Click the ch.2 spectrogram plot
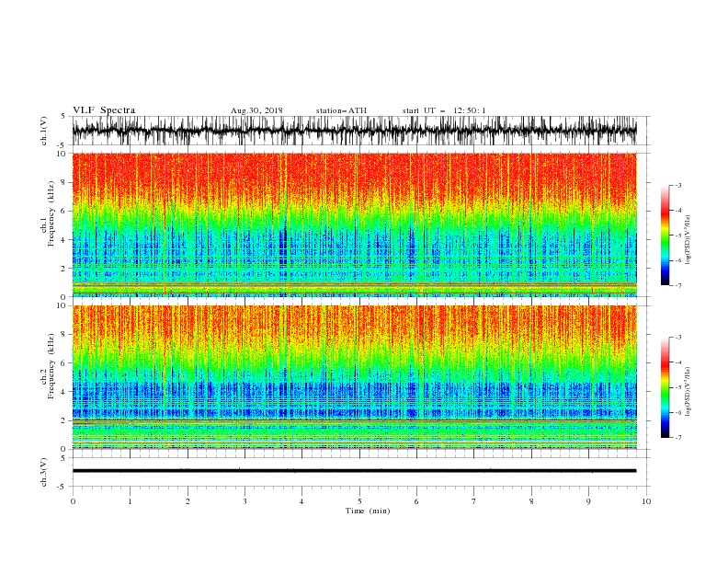Viewport: 728px width, 563px height. (x=354, y=377)
